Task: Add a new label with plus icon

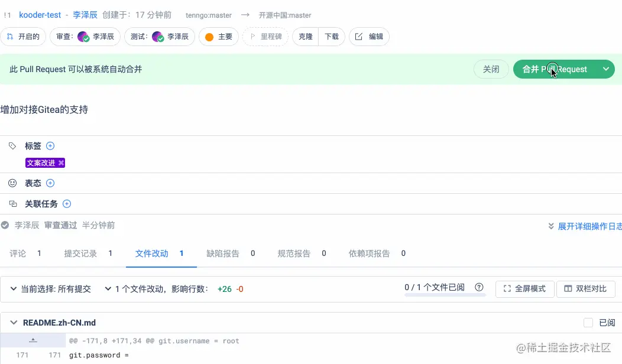Action: click(x=50, y=146)
